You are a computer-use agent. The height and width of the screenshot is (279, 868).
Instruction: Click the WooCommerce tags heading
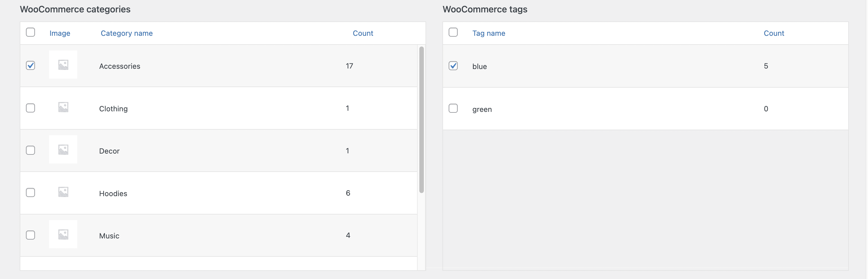click(485, 9)
